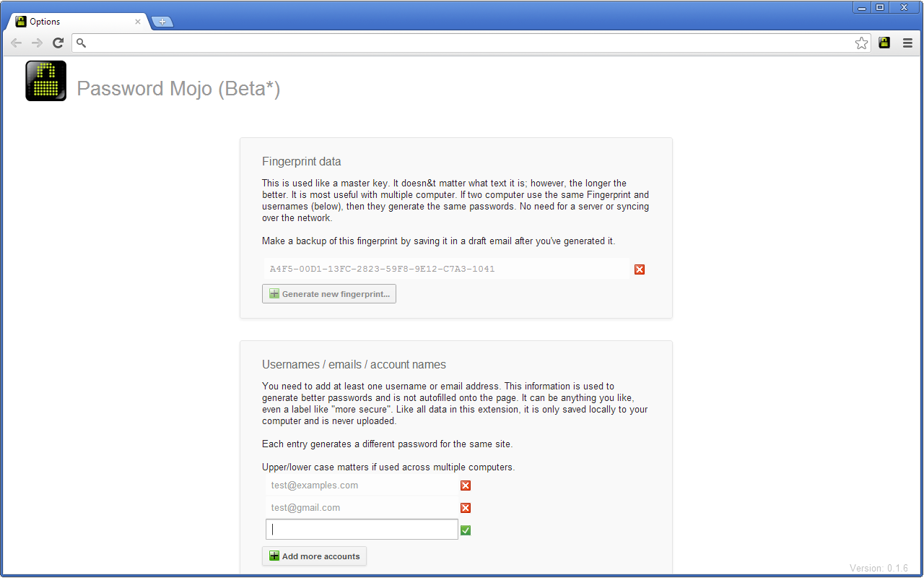Click Add more accounts button
Screen dimensions: 924x578
(x=314, y=556)
